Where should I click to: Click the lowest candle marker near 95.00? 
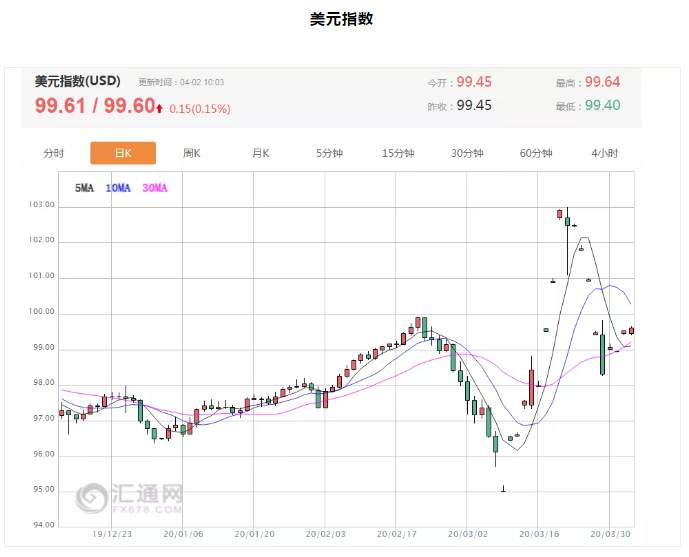pos(504,488)
